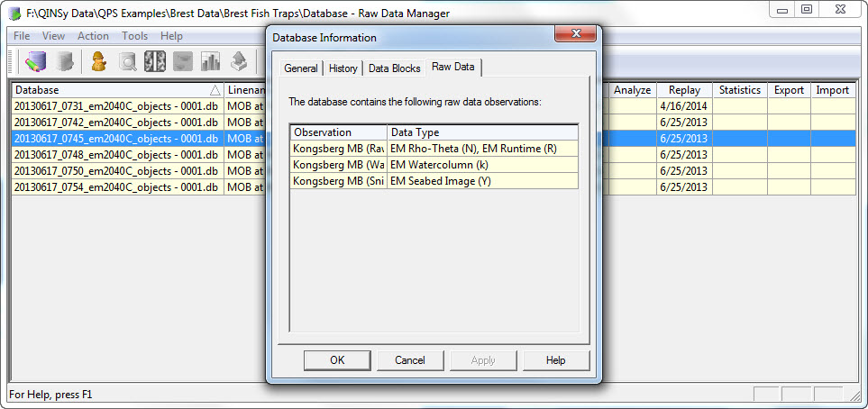Select 20130617_0731_em2040C_objects - 0001.db row
Image resolution: width=868 pixels, height=409 pixels.
click(118, 106)
